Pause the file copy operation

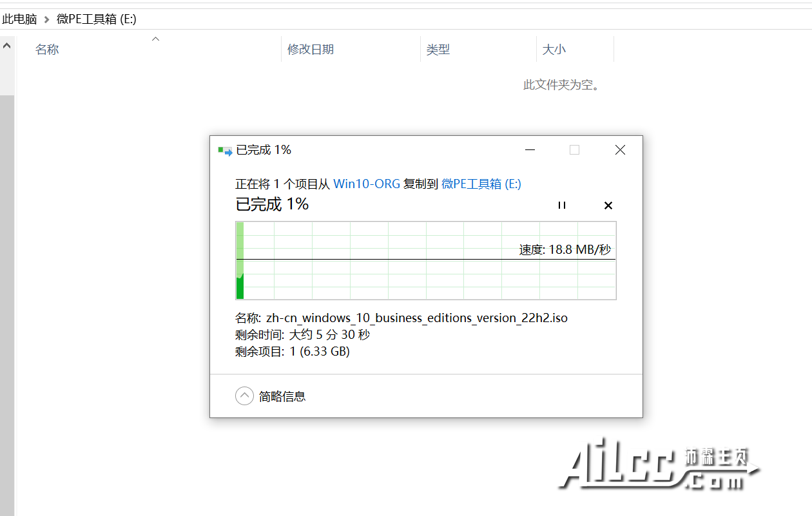[x=562, y=205]
